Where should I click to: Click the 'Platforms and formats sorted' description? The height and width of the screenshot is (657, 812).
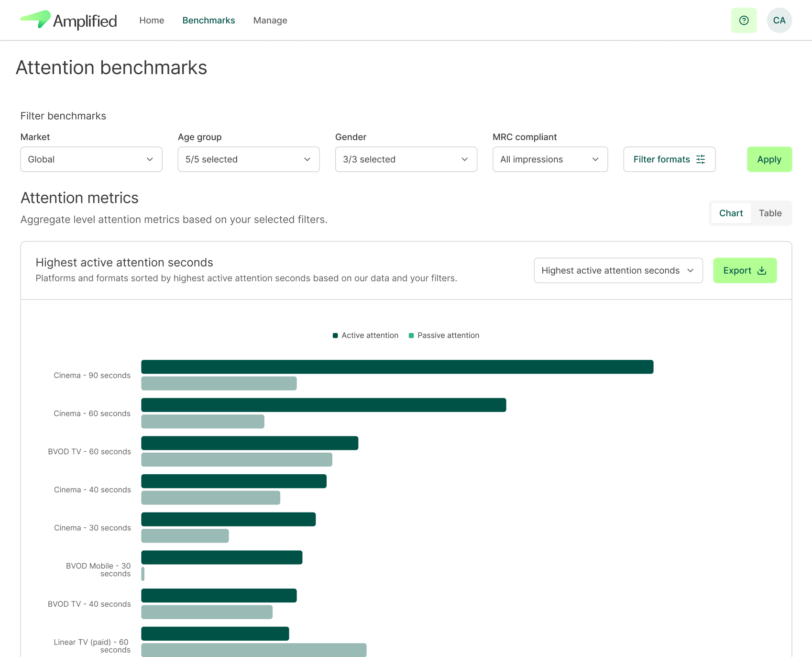(246, 278)
